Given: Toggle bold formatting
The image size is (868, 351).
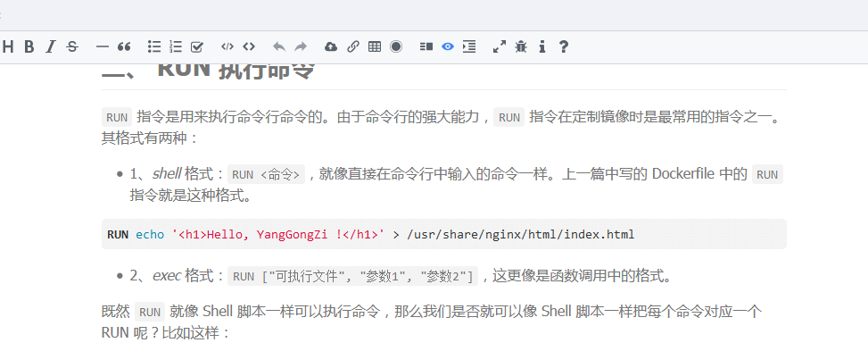Looking at the screenshot, I should pos(29,47).
